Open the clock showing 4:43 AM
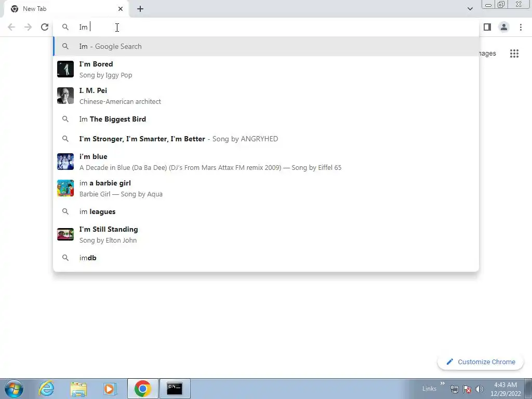Screen dimensions: 532x399 (x=506, y=389)
